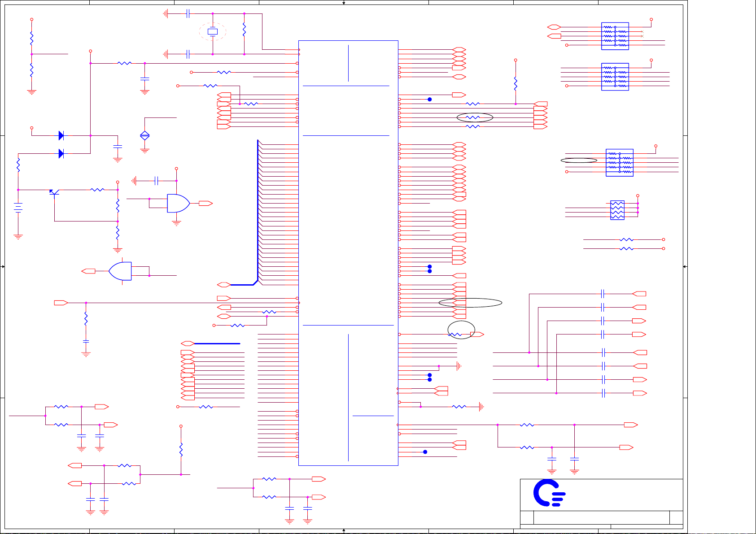Screen dimensions: 756x534
Task: Select the logic gate with its output pointing left
Action: (120, 271)
